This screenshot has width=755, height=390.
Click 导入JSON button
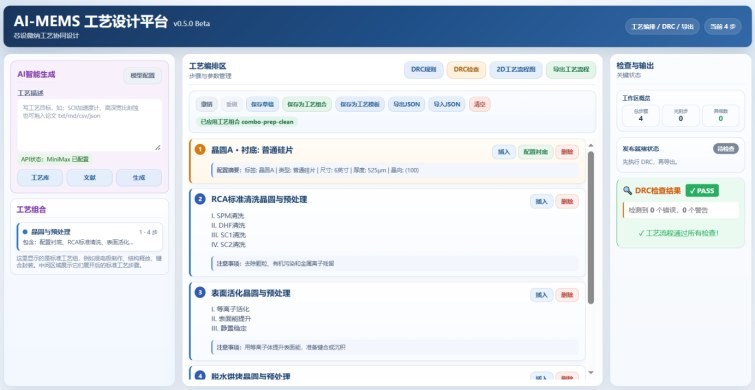(x=447, y=104)
